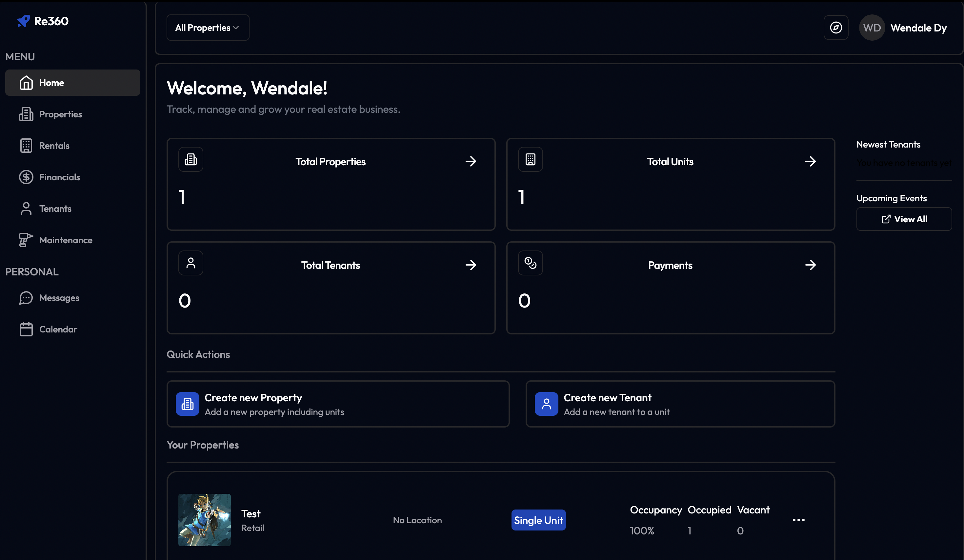Go to Maintenance in the sidebar

(x=66, y=240)
